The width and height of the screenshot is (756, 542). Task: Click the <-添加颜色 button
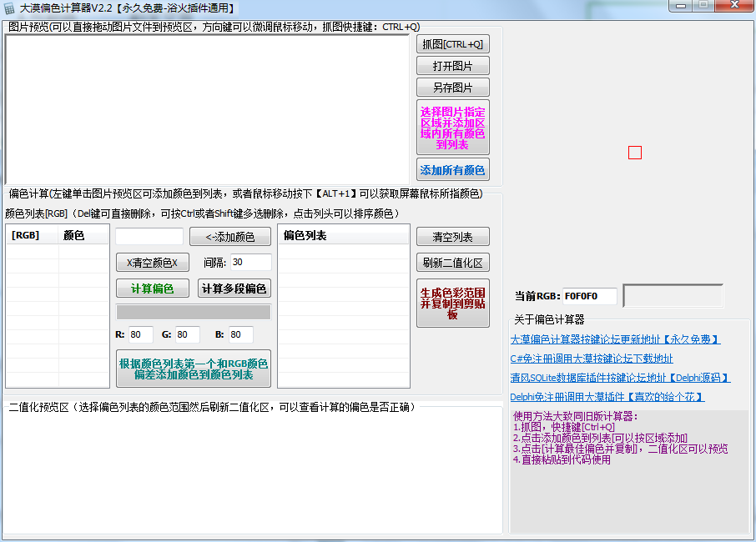coord(230,237)
